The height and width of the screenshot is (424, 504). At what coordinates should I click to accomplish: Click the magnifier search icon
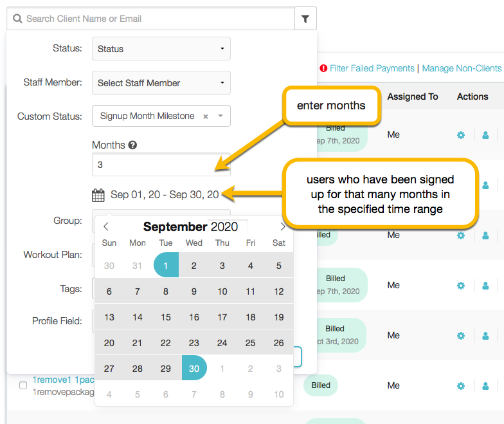coord(18,19)
